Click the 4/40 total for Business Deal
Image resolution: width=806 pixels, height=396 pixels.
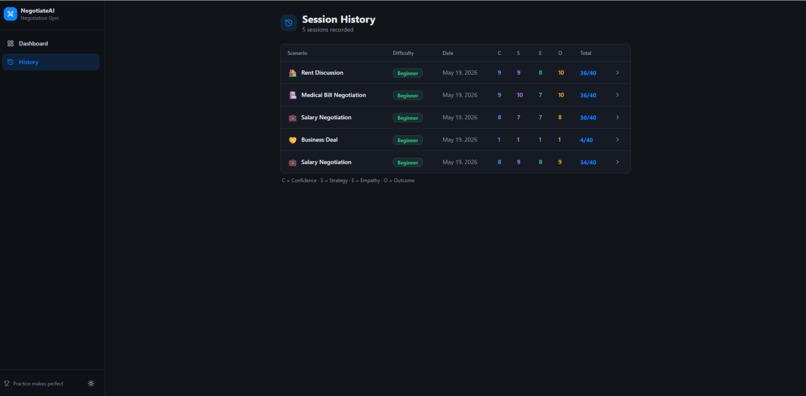coord(587,140)
